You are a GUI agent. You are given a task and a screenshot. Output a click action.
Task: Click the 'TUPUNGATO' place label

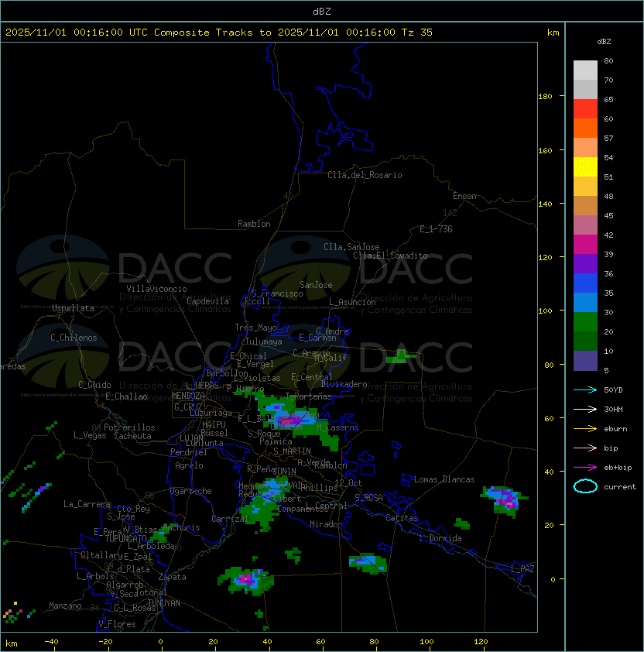[x=125, y=539]
